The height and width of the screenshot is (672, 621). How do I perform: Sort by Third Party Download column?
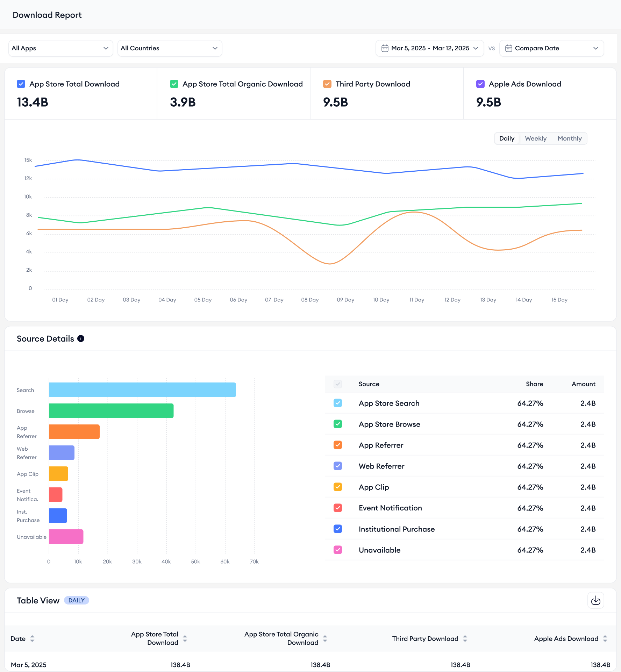[x=465, y=638]
